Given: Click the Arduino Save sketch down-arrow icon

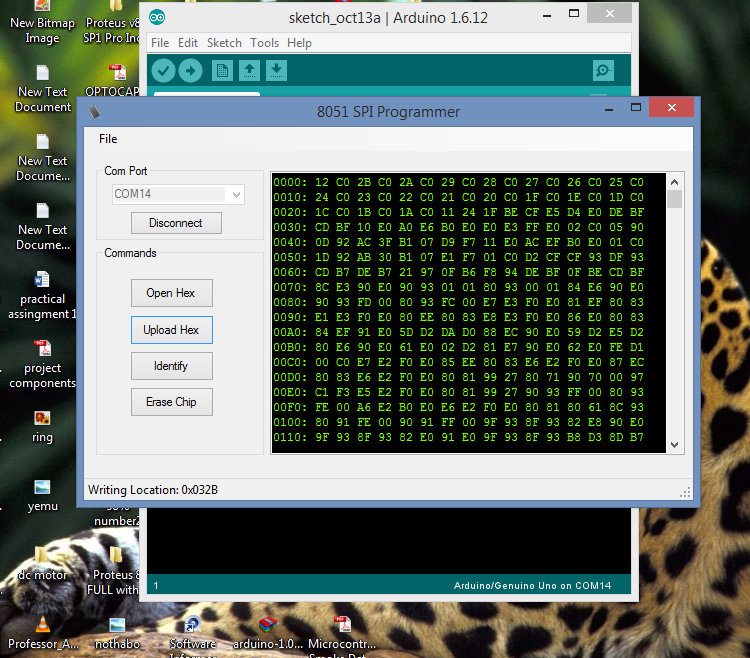Looking at the screenshot, I should point(276,71).
